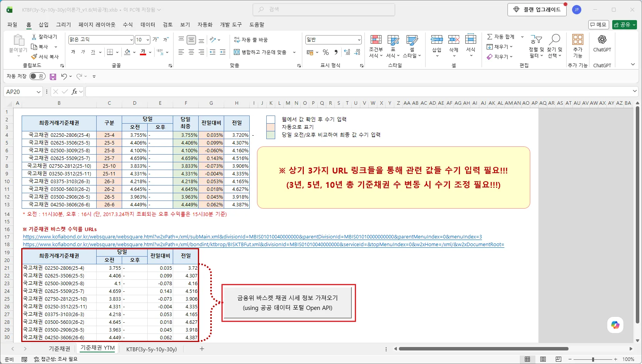This screenshot has width=642, height=364.
Task: Open the number format dropdown (일반)
Action: pos(359,40)
